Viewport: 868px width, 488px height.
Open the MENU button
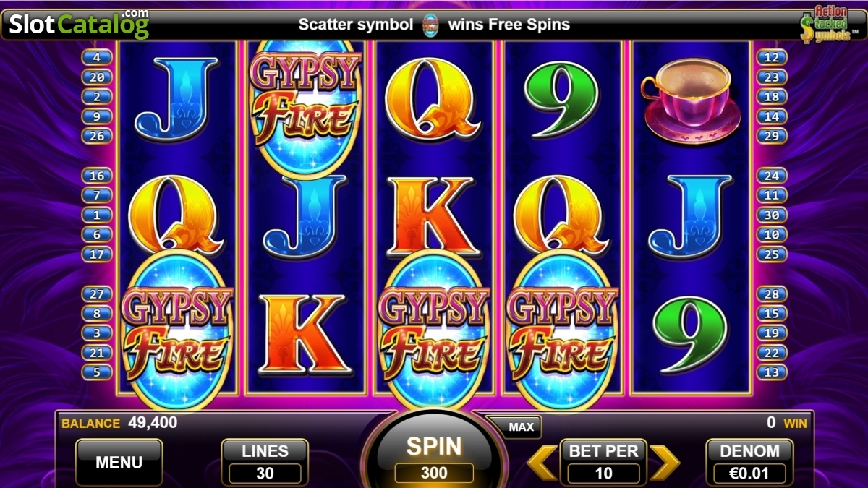point(119,463)
